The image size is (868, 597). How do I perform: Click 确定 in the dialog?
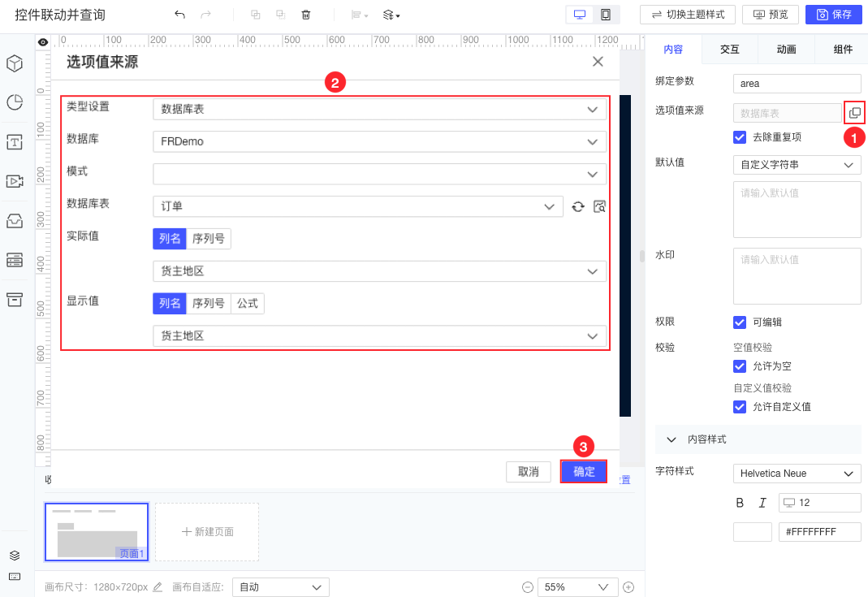(x=584, y=472)
